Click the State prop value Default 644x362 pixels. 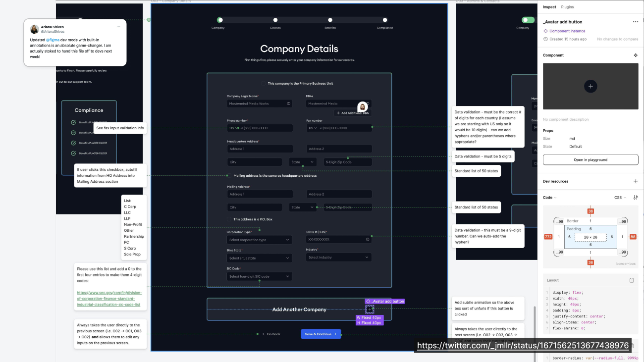[x=576, y=147]
